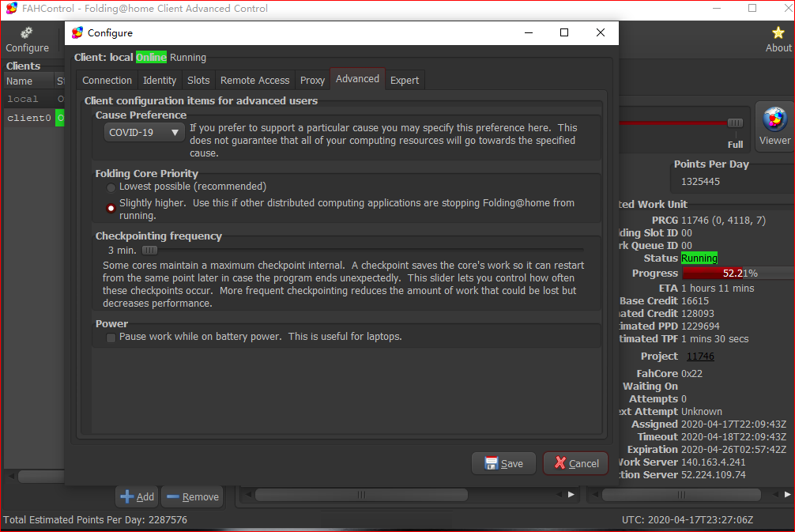Click the PRCG value 11746 (0, 4118, 7)
The height and width of the screenshot is (532, 795).
tap(724, 220)
